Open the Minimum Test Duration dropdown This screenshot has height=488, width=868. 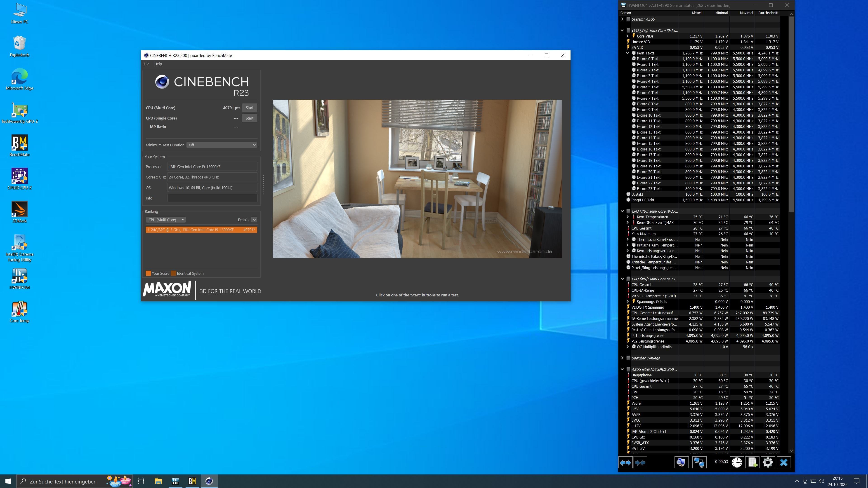coord(222,145)
